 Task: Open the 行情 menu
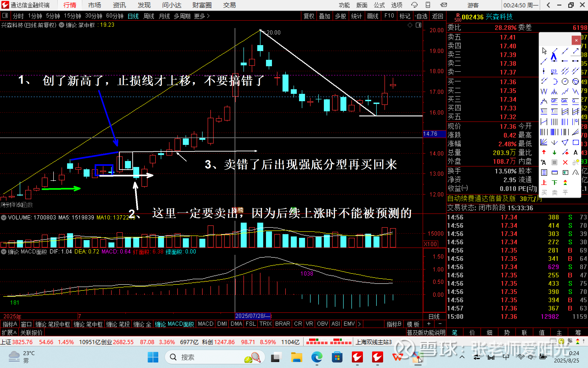point(70,5)
